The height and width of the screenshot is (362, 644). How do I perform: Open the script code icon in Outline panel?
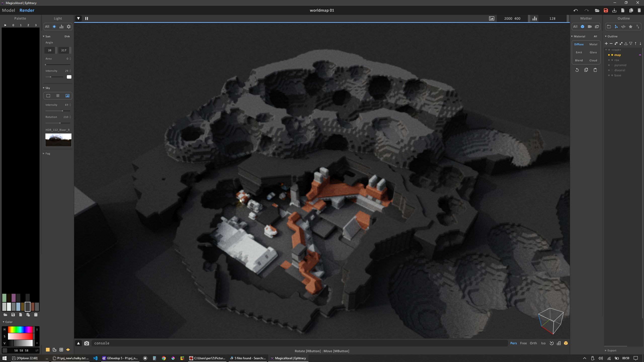click(623, 27)
